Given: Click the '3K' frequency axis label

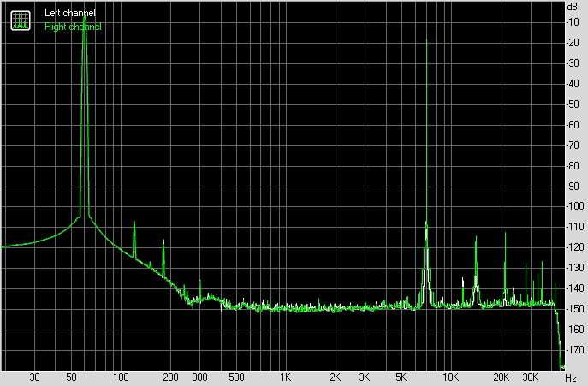Looking at the screenshot, I should click(x=365, y=377).
